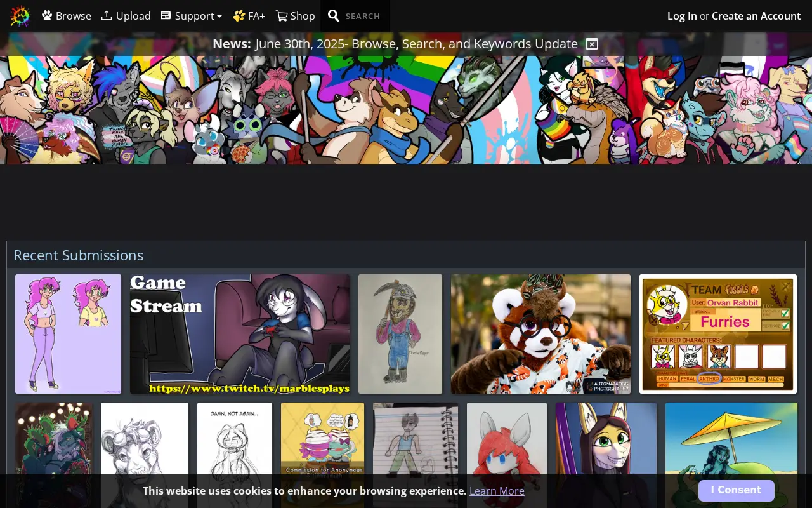Expand the Support dropdown menu

[x=191, y=16]
